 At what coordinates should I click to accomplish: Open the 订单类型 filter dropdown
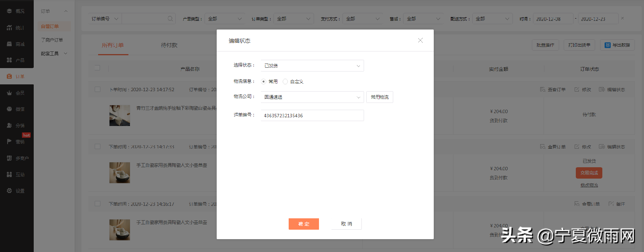[x=294, y=19]
